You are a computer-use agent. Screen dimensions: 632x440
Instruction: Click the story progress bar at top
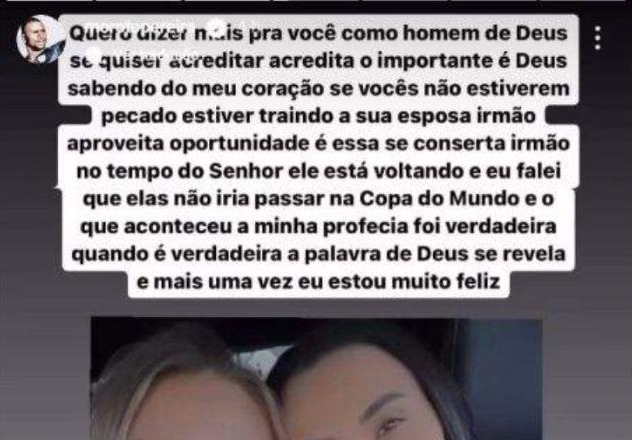tap(316, 1)
